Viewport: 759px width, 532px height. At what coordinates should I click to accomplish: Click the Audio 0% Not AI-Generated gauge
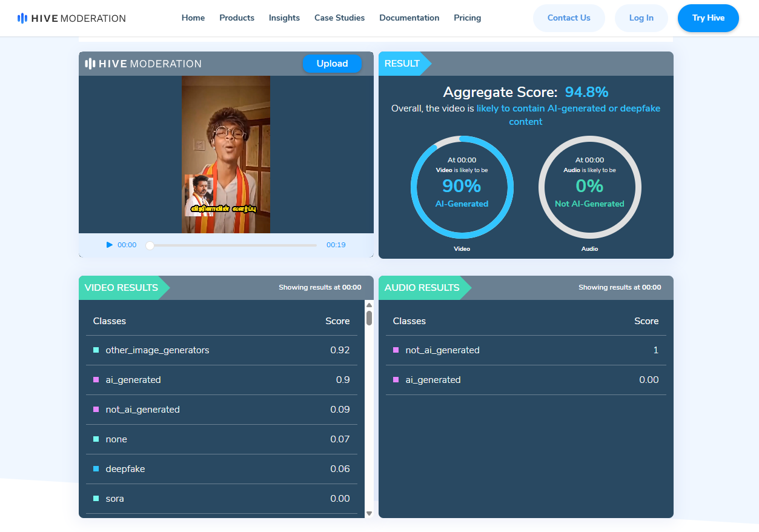click(589, 187)
